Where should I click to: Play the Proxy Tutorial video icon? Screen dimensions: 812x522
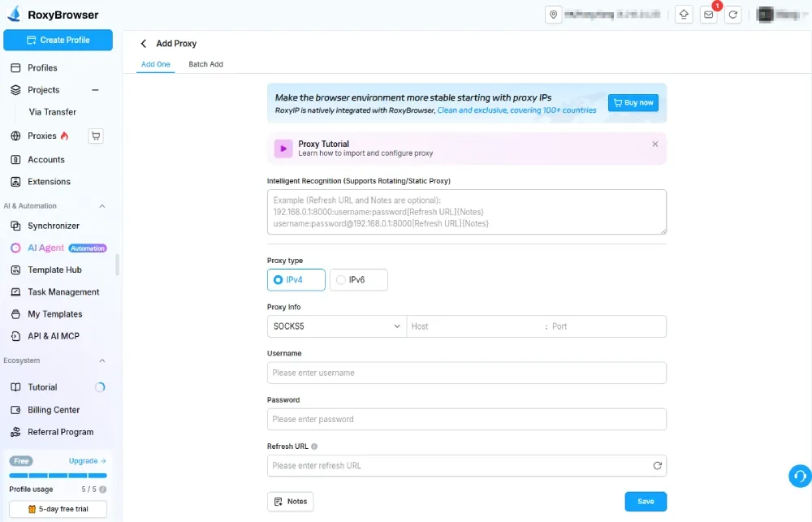[x=283, y=149]
